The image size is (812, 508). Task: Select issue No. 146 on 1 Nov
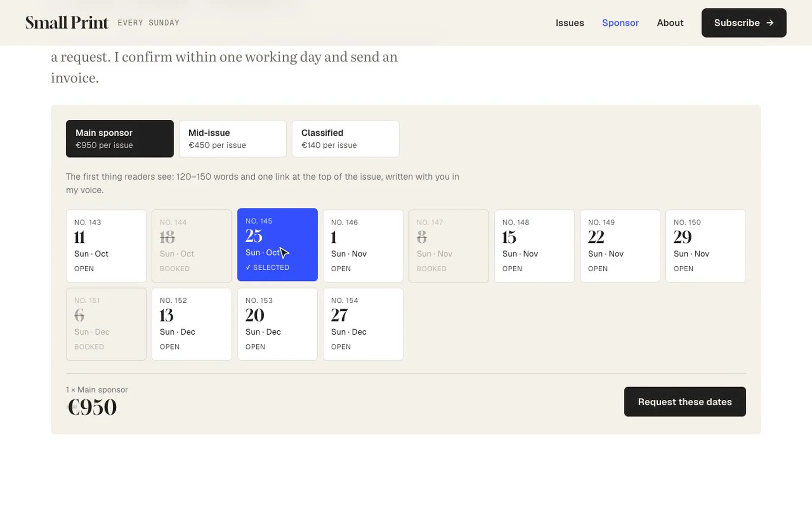363,246
